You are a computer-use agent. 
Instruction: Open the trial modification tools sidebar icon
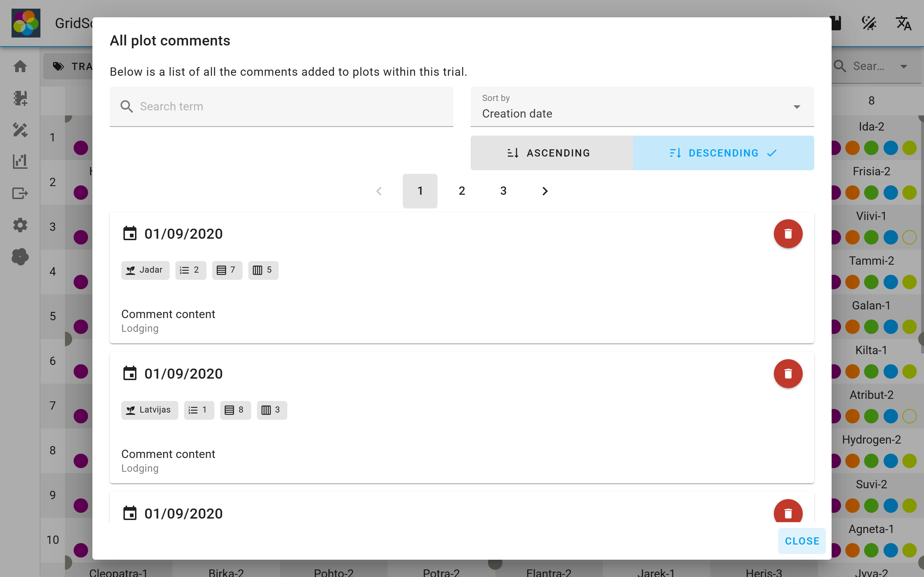pyautogui.click(x=20, y=131)
